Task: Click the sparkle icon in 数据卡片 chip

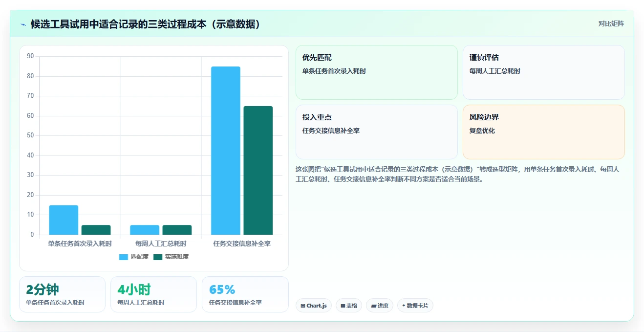Action: [404, 306]
